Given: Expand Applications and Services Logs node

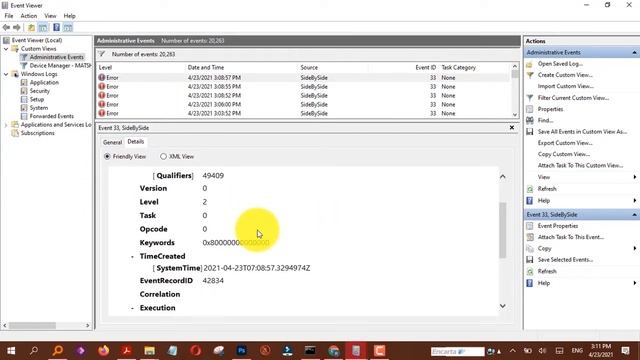Looking at the screenshot, I should [6, 125].
